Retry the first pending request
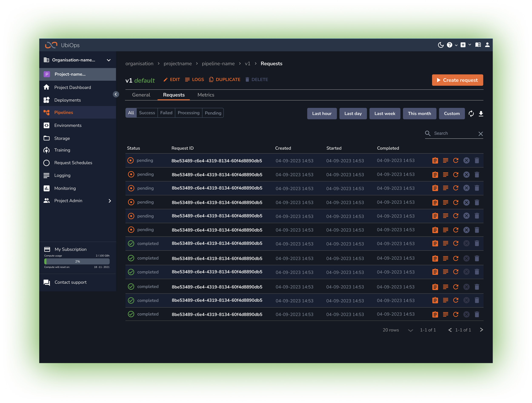532x403 pixels. pyautogui.click(x=456, y=161)
